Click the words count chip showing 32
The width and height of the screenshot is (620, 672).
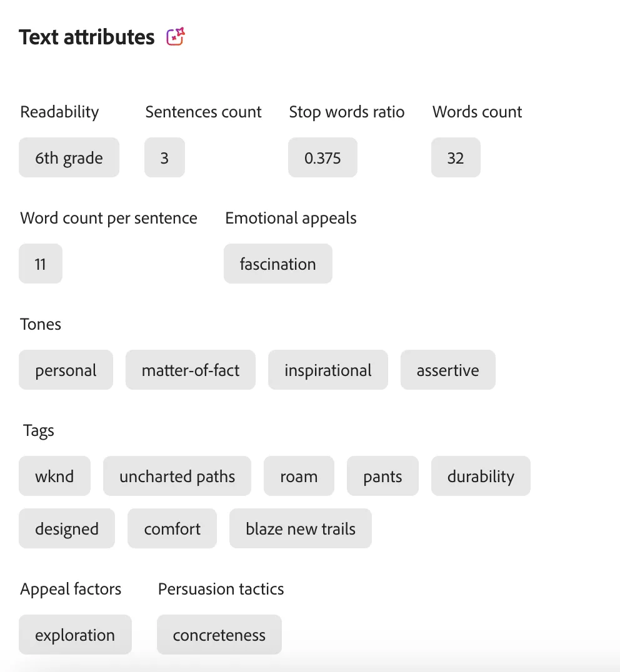pos(456,157)
